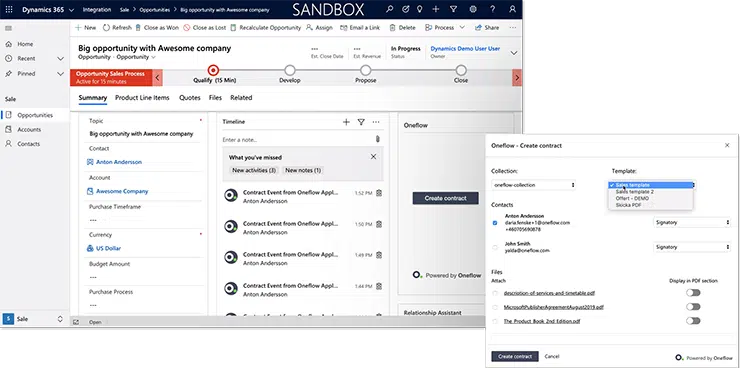Screen dimensions: 740x368
Task: Click the search magnifier in top bar
Action: click(389, 9)
